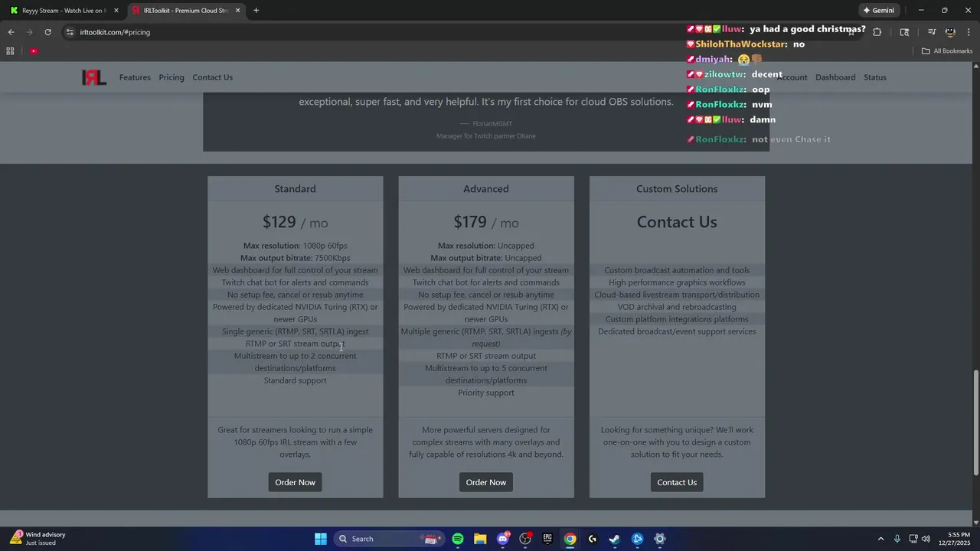The width and height of the screenshot is (980, 551).
Task: Launch Spotify from the taskbar
Action: 458,539
